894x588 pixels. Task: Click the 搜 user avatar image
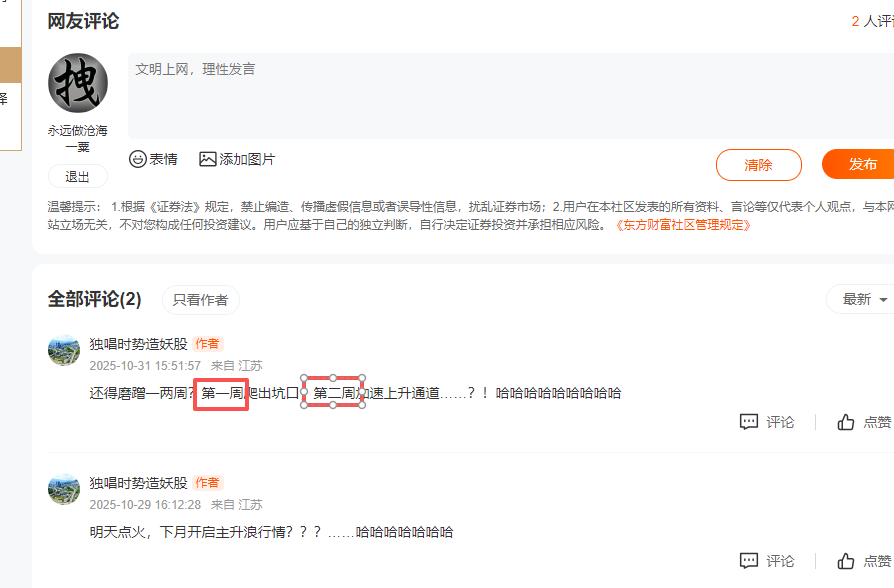78,83
